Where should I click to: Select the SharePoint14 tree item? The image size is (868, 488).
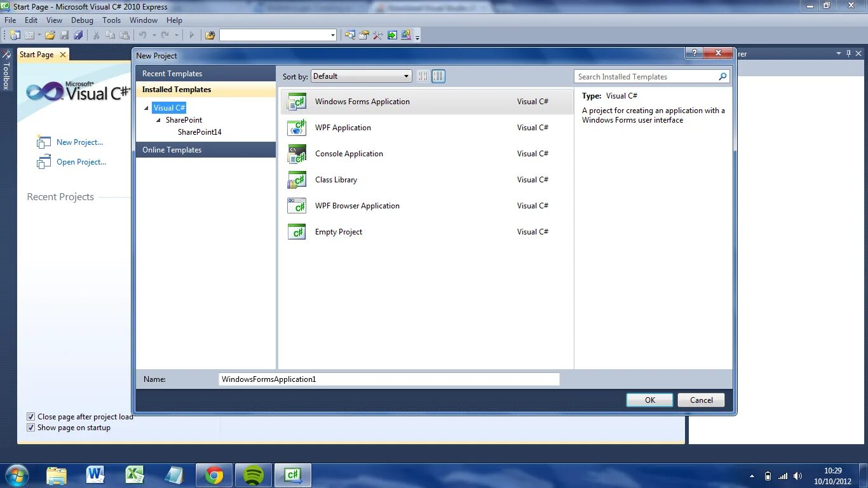pyautogui.click(x=200, y=132)
